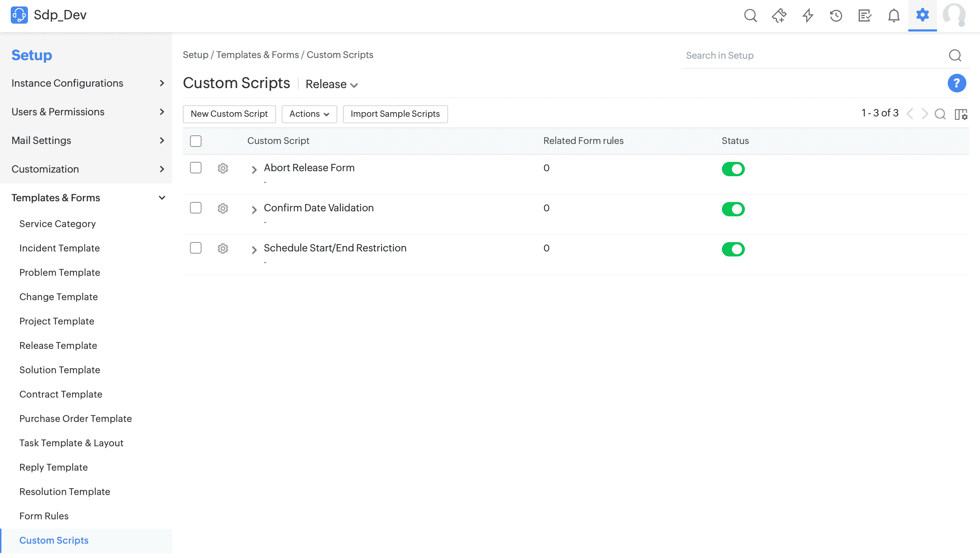Open the tasks checklist icon in header
Viewport: 980px width, 558px height.
(865, 16)
